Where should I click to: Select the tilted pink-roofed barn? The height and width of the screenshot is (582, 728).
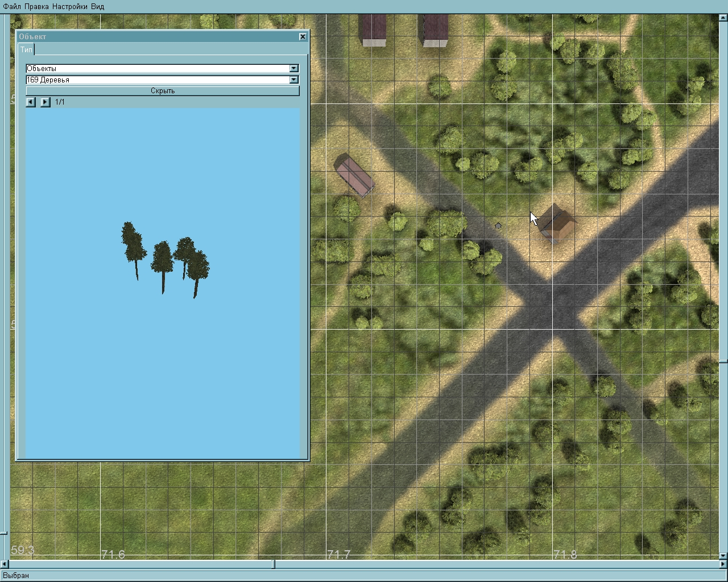coord(354,175)
